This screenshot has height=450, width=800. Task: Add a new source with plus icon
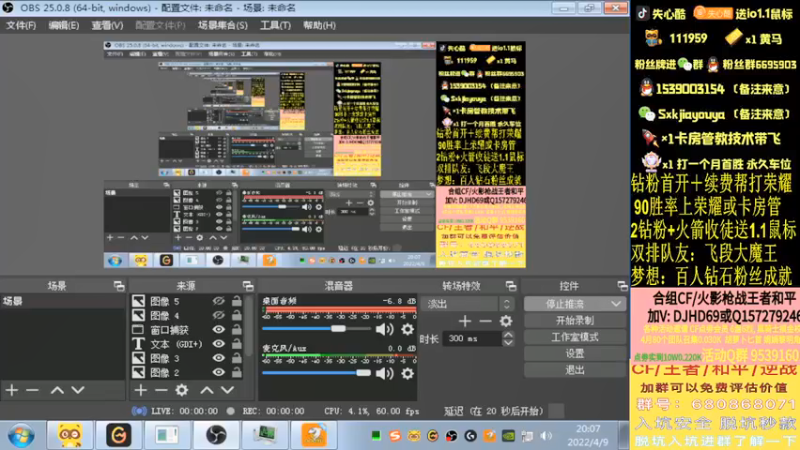click(140, 390)
